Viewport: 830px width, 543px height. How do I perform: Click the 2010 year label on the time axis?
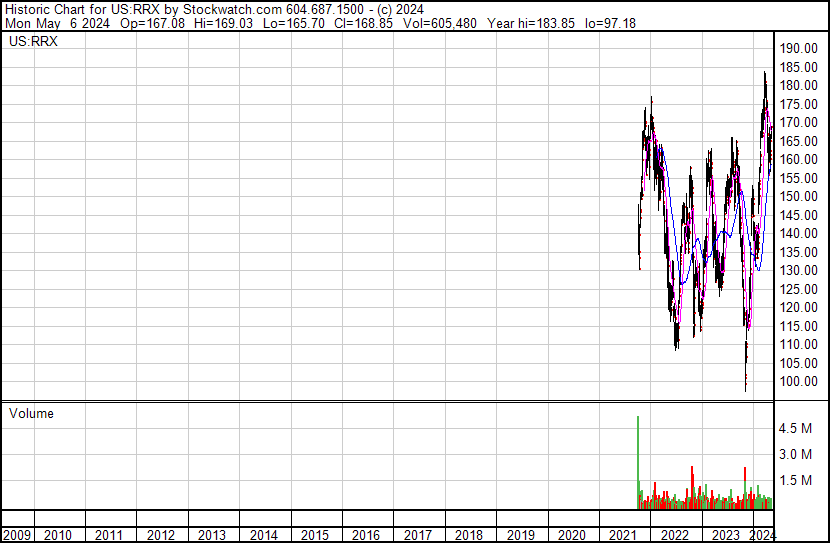click(59, 535)
